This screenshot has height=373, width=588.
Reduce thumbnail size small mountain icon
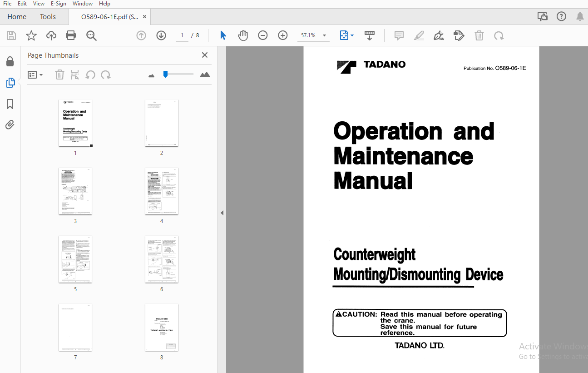pyautogui.click(x=152, y=75)
